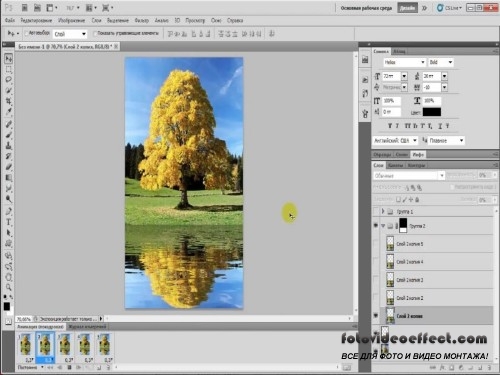Screen dimensions: 500x375
Task: Click the stop animation button
Action: click(x=69, y=367)
